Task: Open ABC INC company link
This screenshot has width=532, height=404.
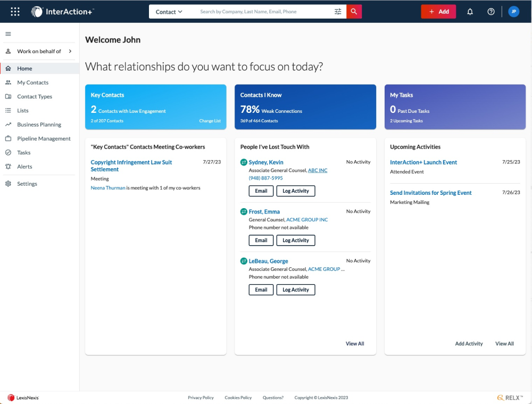Action: [318, 170]
